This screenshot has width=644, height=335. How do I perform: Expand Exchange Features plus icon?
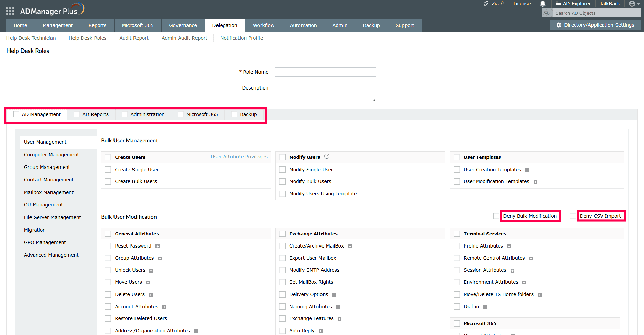tap(340, 319)
